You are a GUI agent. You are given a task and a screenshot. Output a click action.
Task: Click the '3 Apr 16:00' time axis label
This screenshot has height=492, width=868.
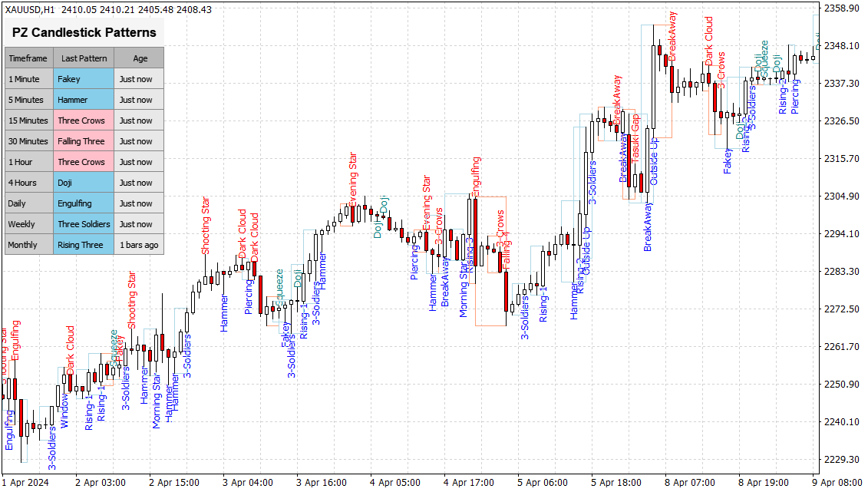(x=322, y=483)
